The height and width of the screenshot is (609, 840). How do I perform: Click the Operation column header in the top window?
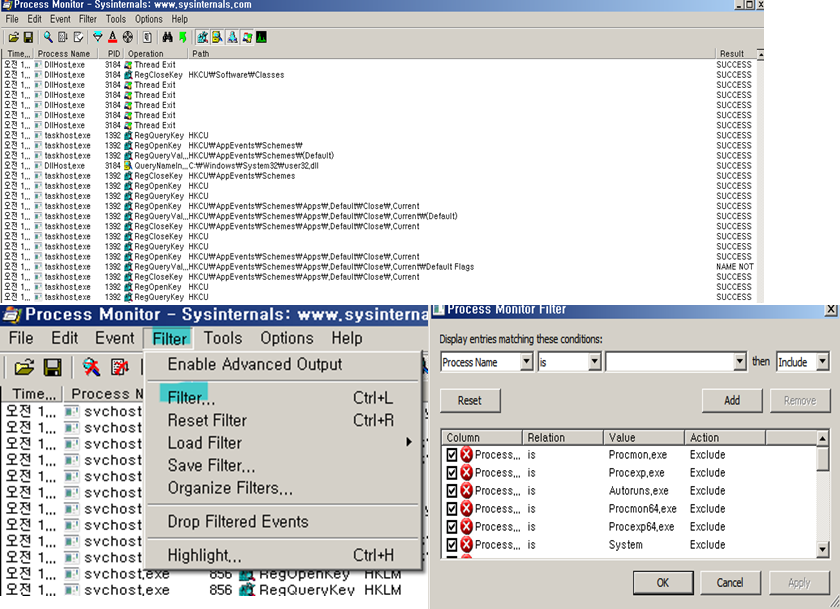click(x=155, y=54)
